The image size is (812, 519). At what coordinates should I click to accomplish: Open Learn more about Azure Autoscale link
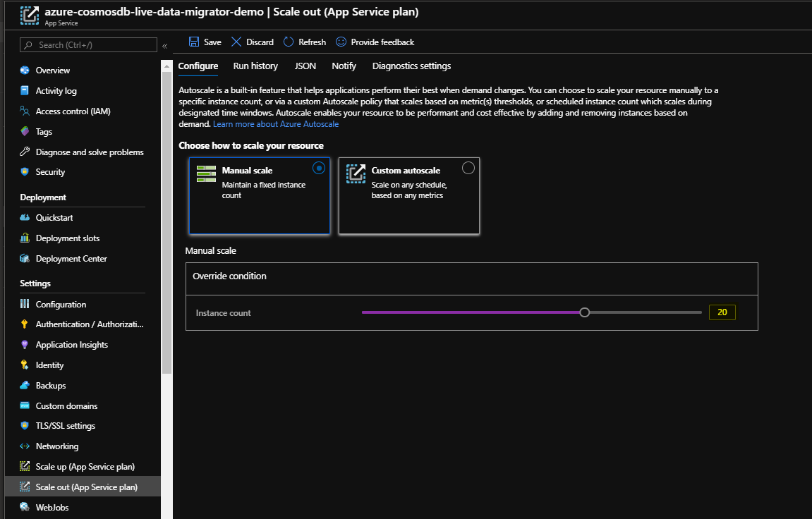tap(276, 124)
